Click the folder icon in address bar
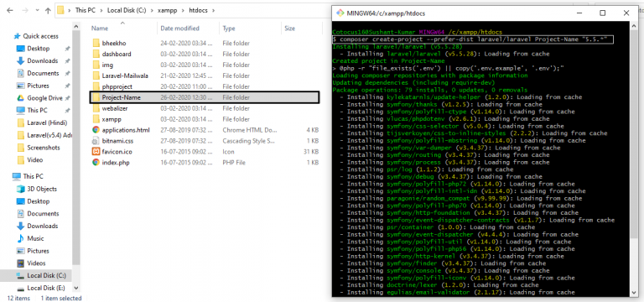This screenshot has height=302, width=644. coord(60,10)
